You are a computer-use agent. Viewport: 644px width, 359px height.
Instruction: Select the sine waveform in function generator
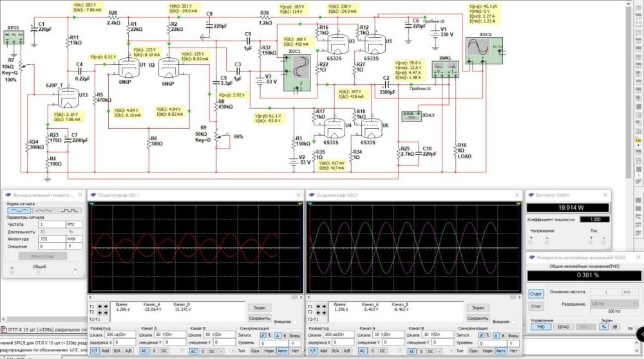(x=18, y=210)
